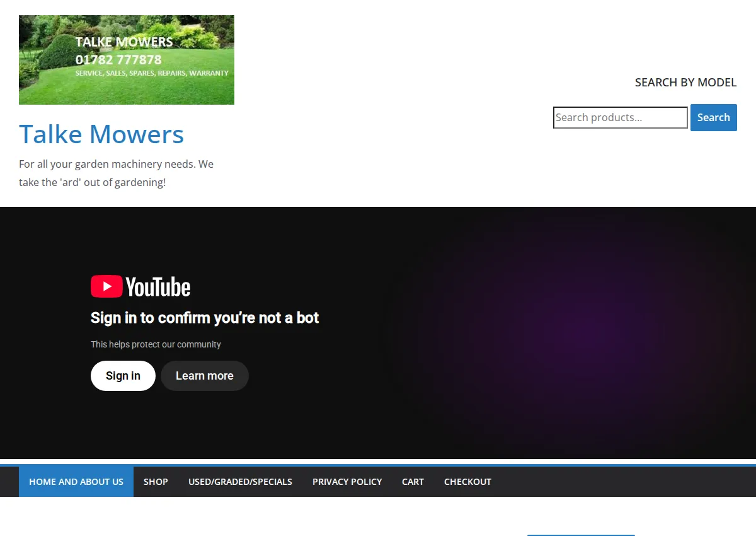Click the YouTube Sign in button

point(123,376)
